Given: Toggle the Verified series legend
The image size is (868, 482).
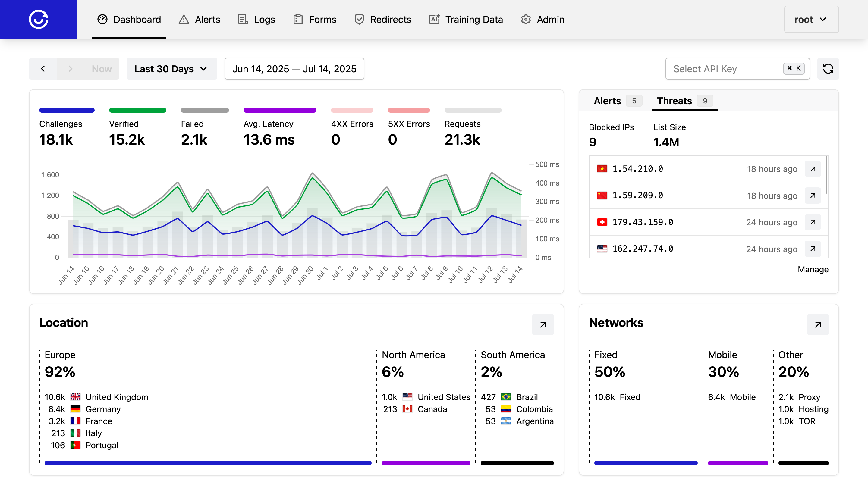Looking at the screenshot, I should coord(124,124).
